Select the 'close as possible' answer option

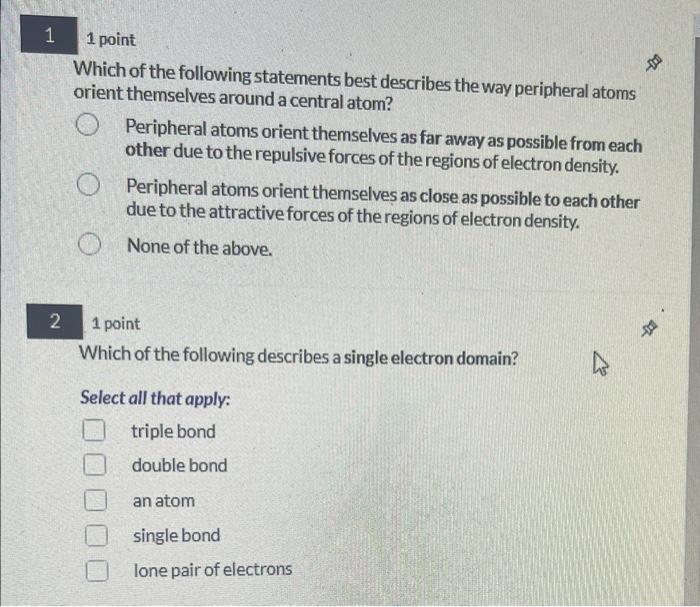(x=88, y=184)
